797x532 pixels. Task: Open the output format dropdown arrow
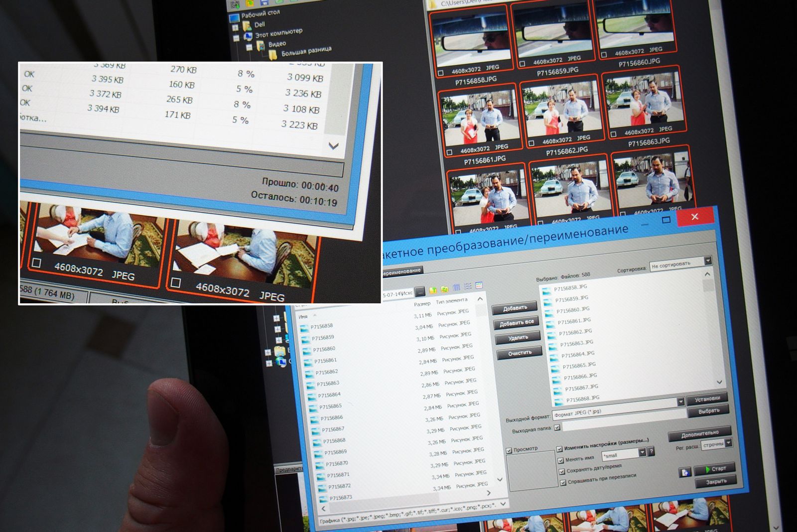coord(680,402)
